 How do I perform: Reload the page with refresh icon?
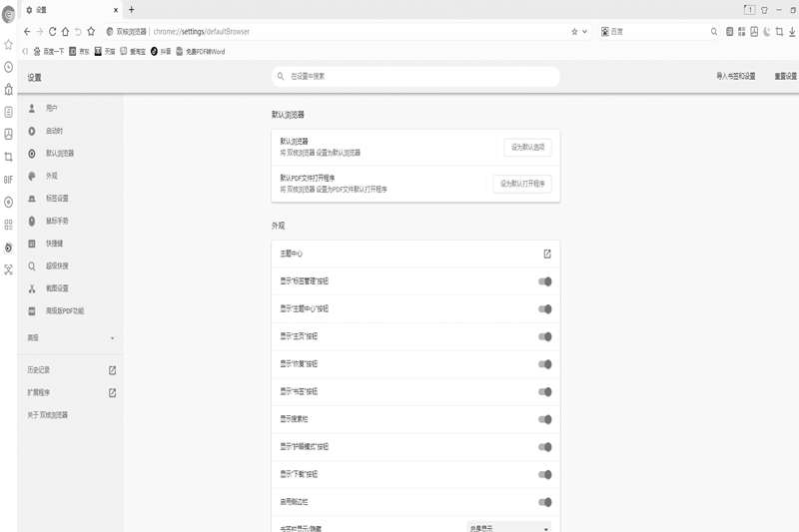tap(53, 32)
